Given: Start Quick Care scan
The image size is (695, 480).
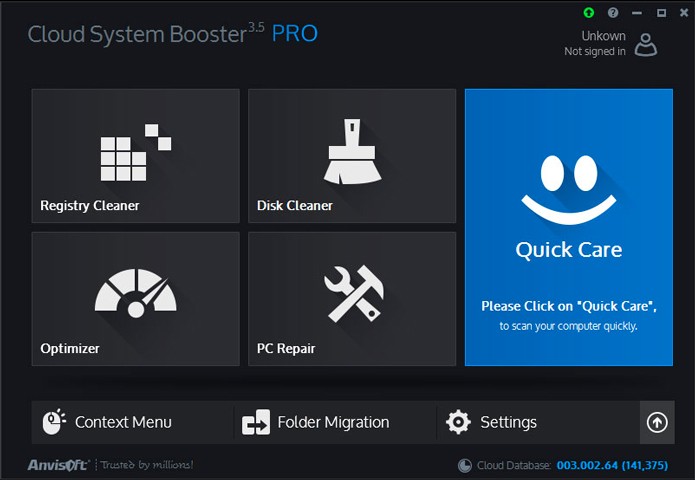Looking at the screenshot, I should point(569,227).
